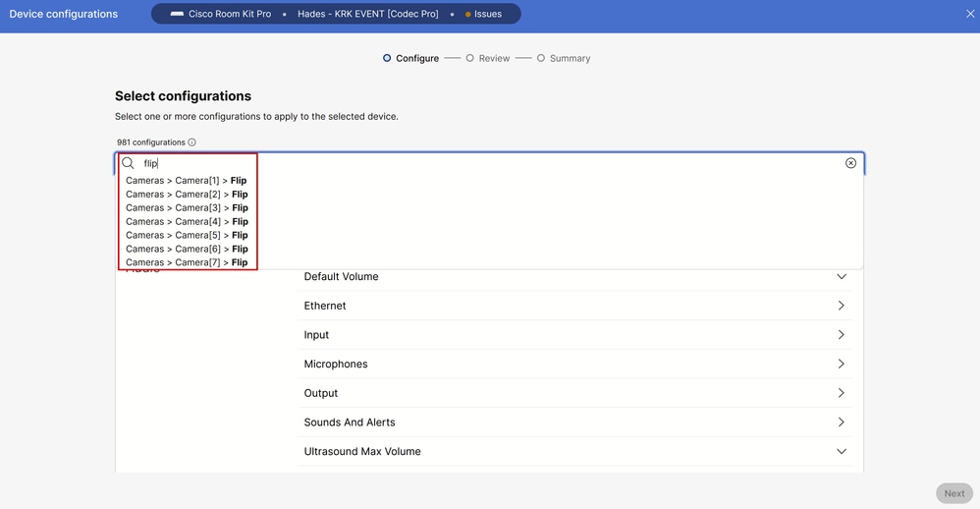The height and width of the screenshot is (509, 980).
Task: Click the 981 configurations count text
Action: (x=150, y=142)
